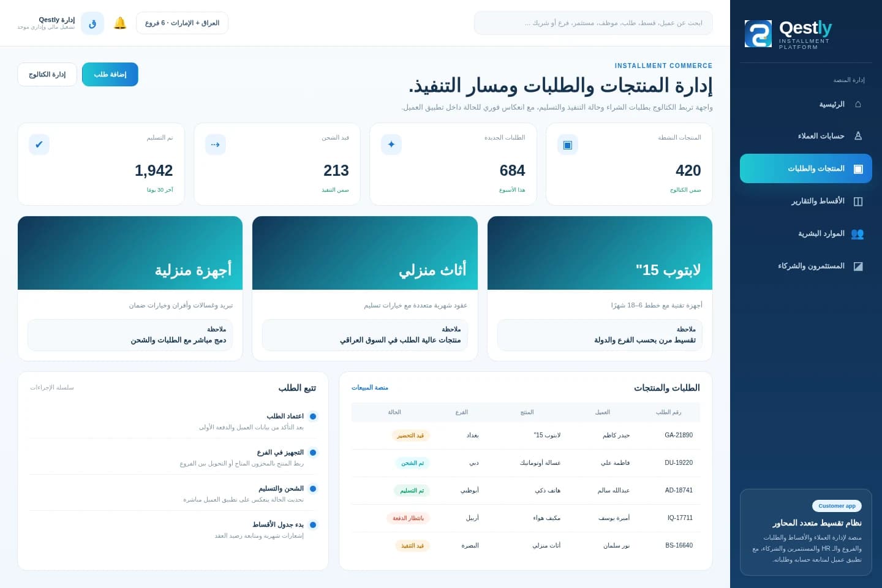Click the إدارة الكتالوج button

[x=47, y=74]
